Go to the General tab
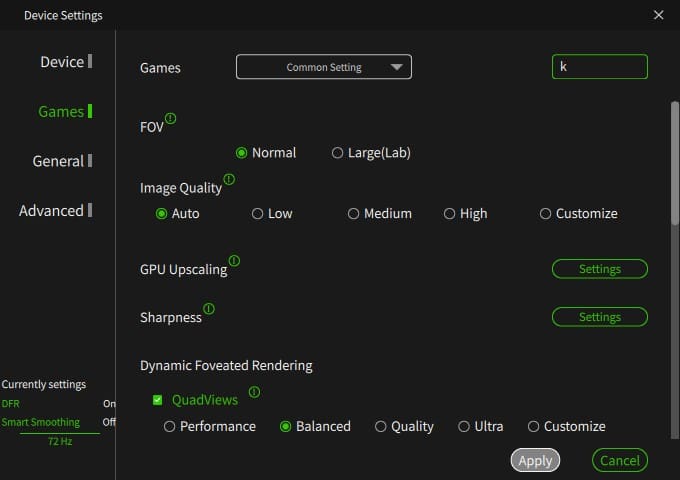This screenshot has width=680, height=480. (58, 161)
